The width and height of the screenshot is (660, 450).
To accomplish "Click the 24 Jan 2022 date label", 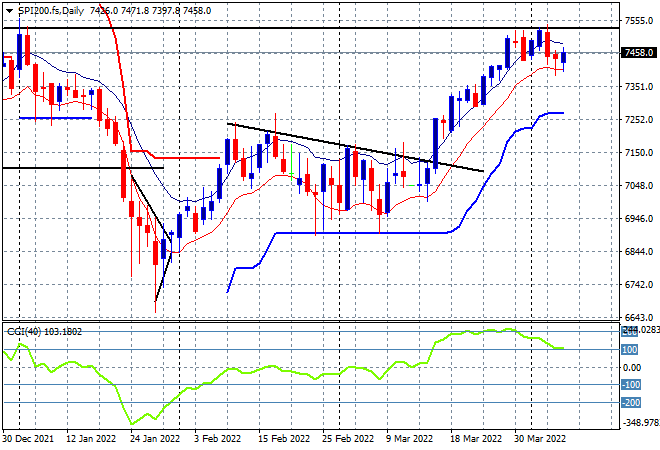I will pos(155,439).
